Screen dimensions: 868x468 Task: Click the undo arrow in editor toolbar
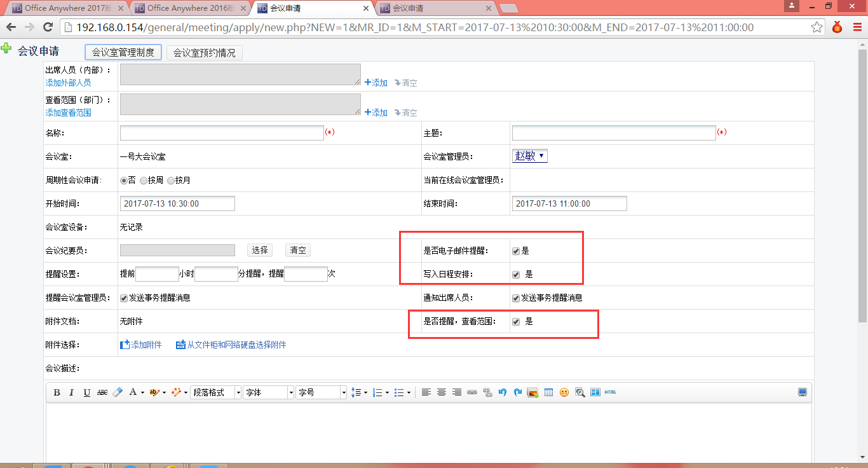pos(503,392)
